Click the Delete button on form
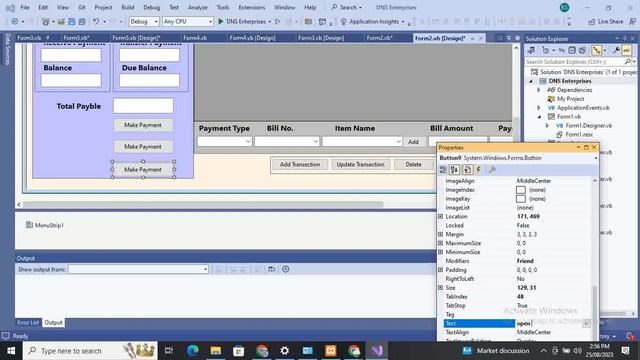 (413, 164)
